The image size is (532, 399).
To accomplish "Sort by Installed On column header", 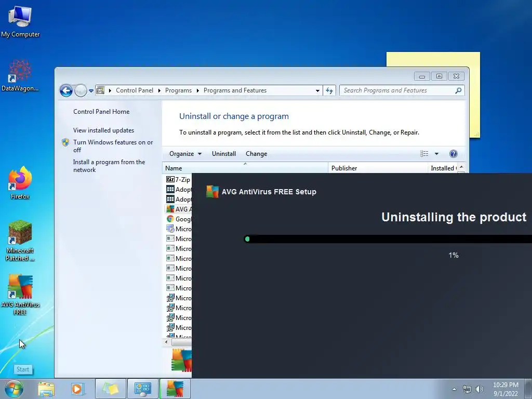I will 443,168.
